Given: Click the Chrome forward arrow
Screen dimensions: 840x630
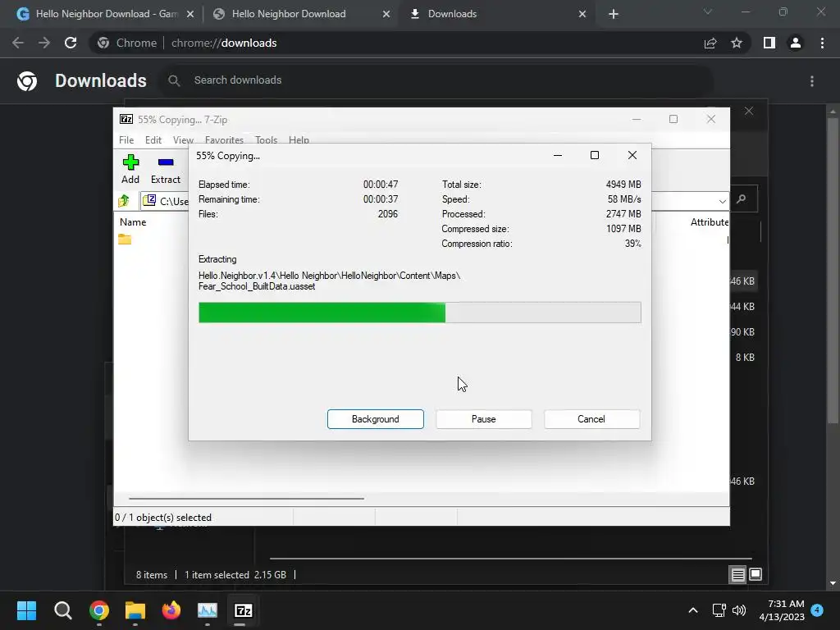Looking at the screenshot, I should (44, 43).
